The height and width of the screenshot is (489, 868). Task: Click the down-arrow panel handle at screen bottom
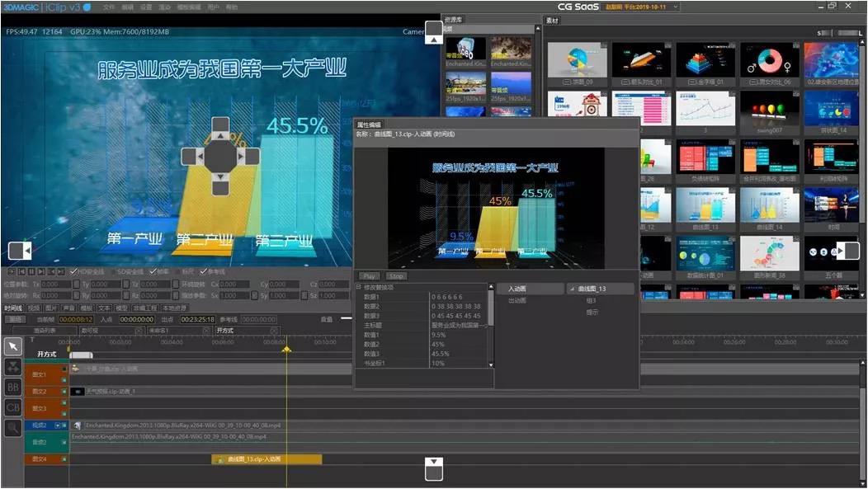click(434, 468)
